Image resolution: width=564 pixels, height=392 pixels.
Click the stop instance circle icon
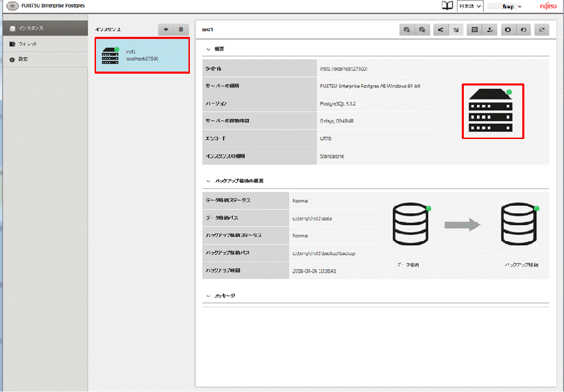[508, 30]
